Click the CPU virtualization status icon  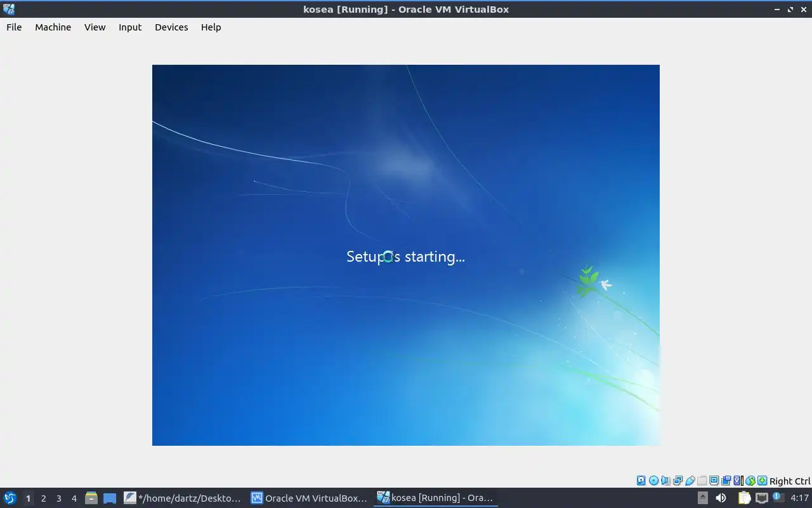tap(738, 481)
